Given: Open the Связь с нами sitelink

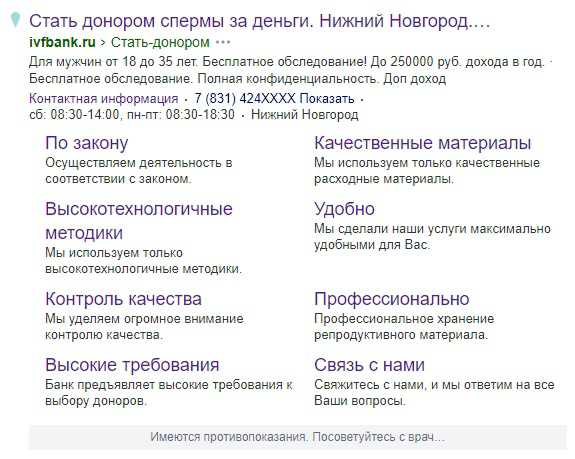Looking at the screenshot, I should pos(369,365).
